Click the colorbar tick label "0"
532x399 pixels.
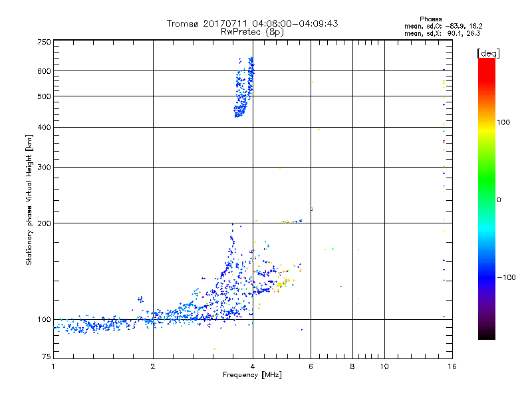[x=499, y=200]
